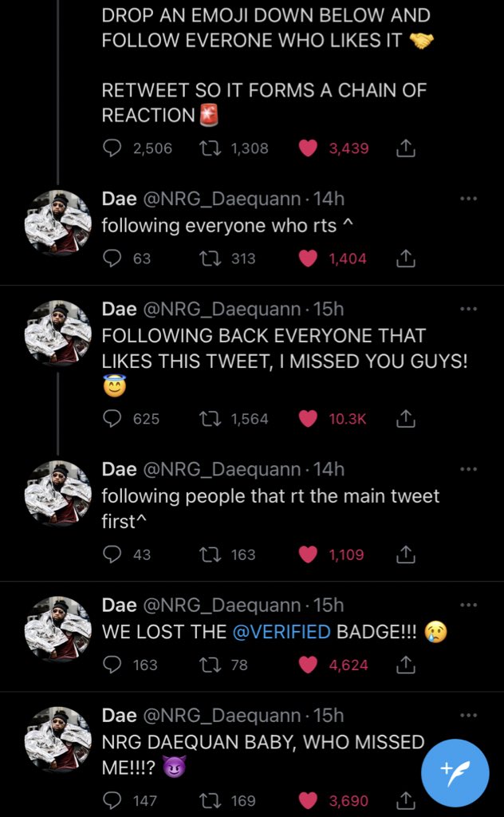Reply to the "WE LOST THE @VERIFIED BADGE" tweet
Image resolution: width=504 pixels, height=817 pixels.
click(113, 664)
